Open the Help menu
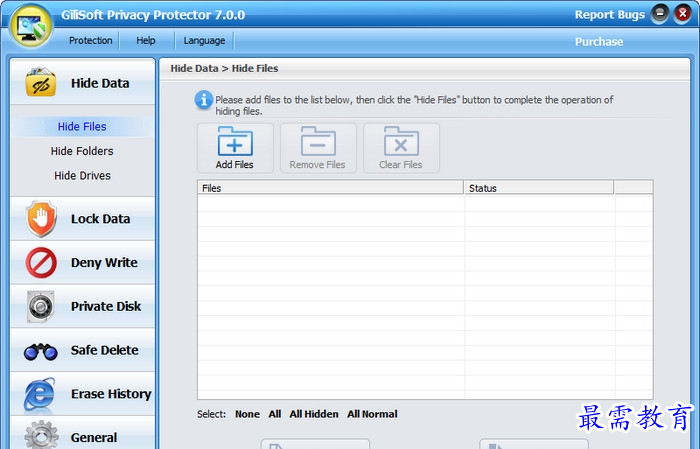 click(x=146, y=40)
